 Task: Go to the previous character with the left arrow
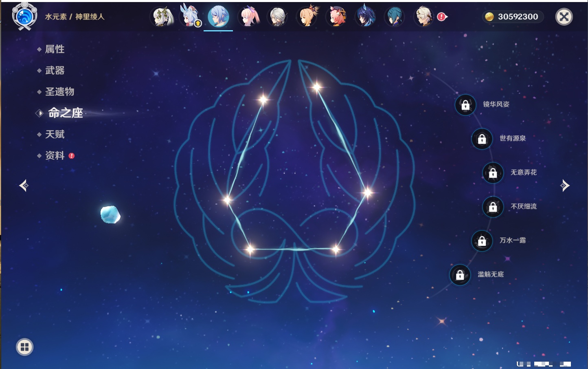pos(24,186)
